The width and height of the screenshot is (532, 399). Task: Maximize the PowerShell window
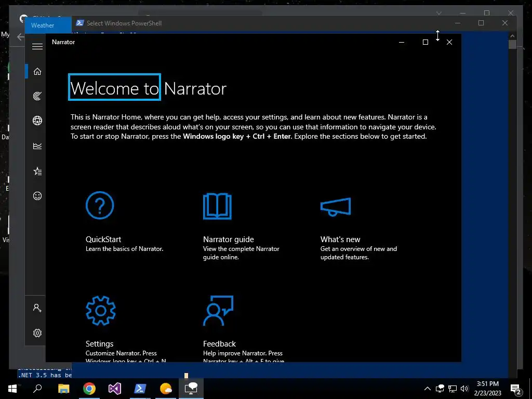coord(481,23)
